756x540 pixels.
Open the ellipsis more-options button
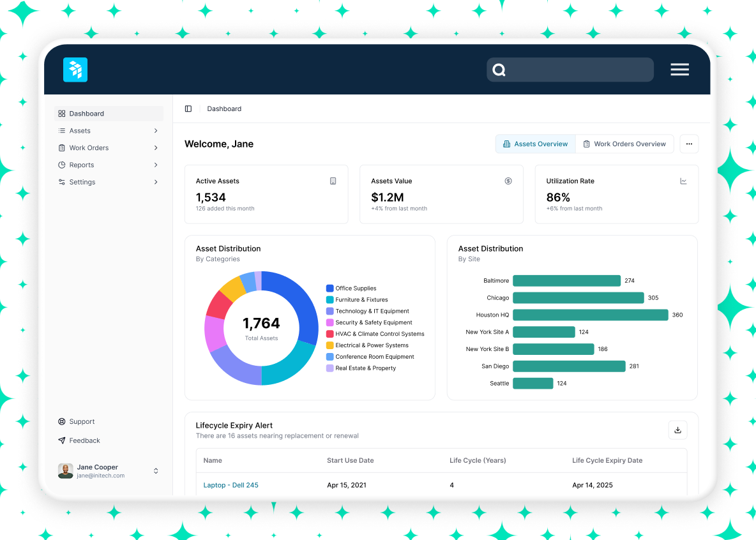689,144
